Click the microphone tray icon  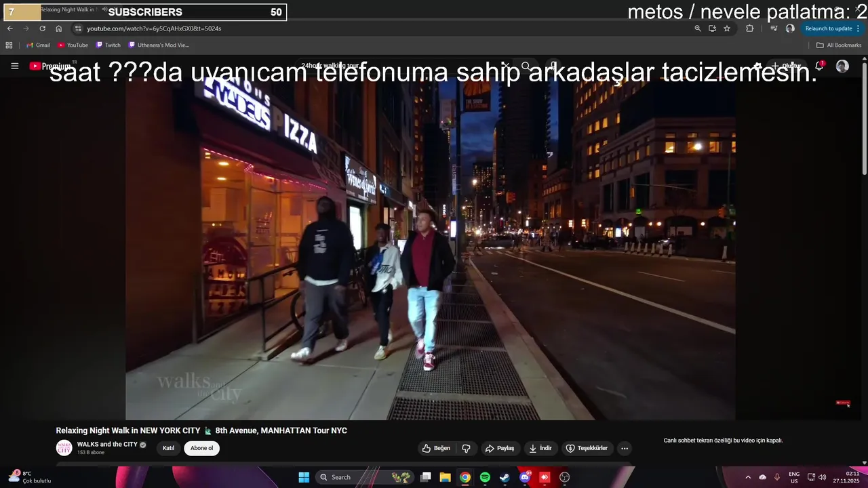click(x=777, y=477)
